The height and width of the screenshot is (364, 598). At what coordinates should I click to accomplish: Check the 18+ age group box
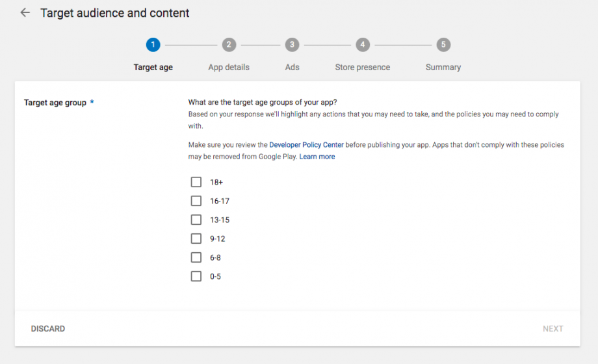196,182
